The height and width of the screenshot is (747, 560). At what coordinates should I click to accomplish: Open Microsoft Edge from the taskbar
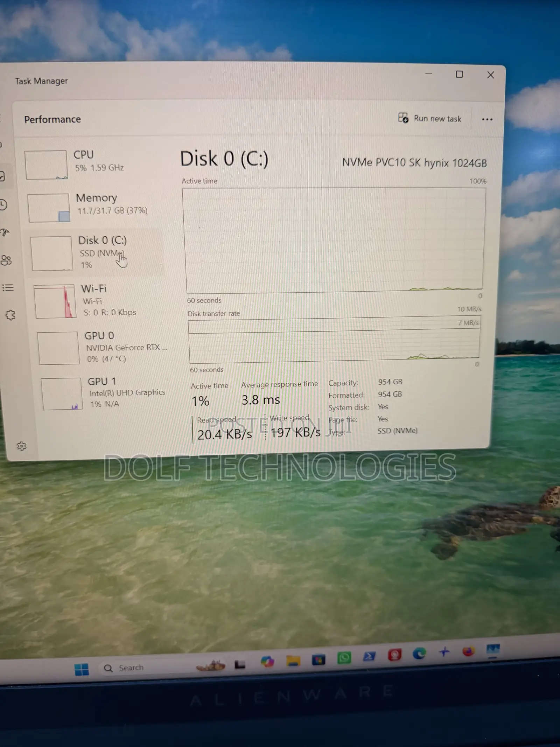pos(419,654)
